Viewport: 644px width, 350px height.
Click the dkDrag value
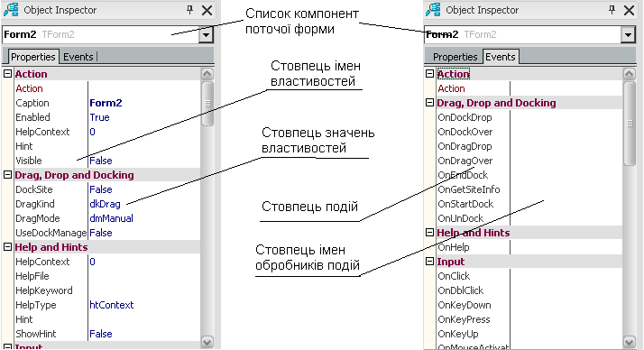(x=106, y=204)
